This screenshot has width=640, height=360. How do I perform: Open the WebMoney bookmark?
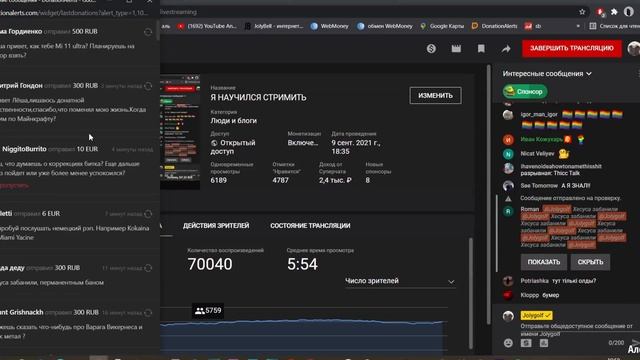point(330,26)
